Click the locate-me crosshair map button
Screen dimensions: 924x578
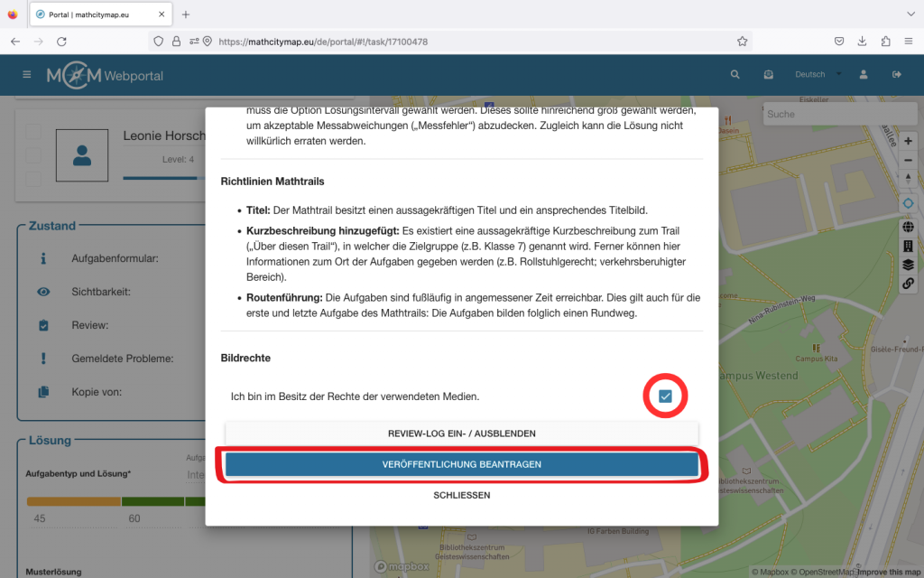[x=908, y=203]
